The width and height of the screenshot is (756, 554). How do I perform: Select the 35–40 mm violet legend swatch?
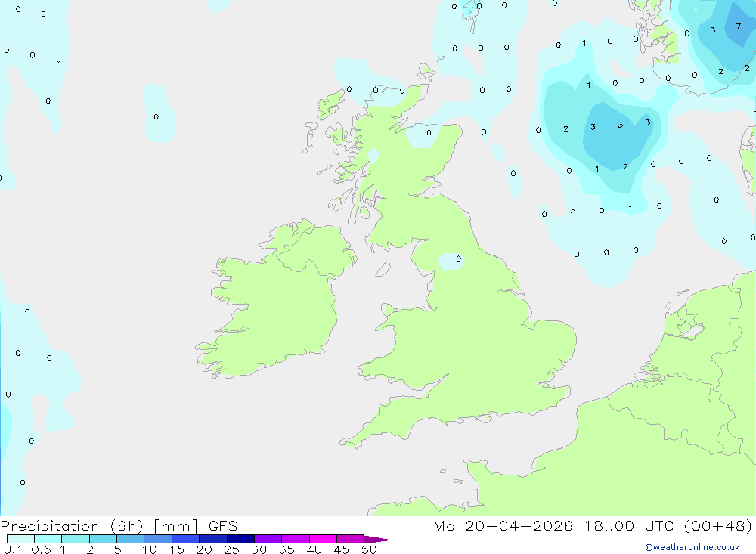295,539
